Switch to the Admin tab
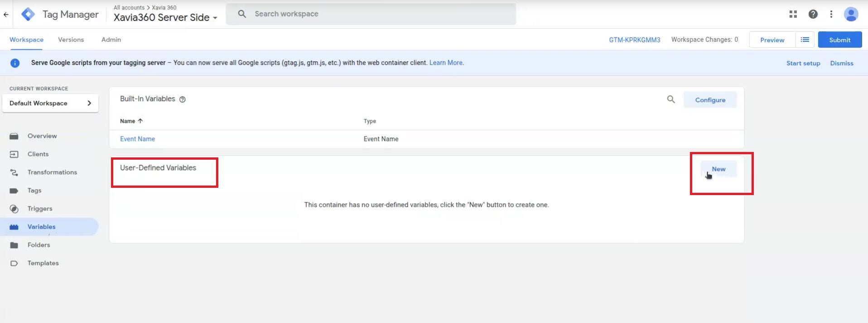Screen dimensions: 868x323 pos(111,40)
